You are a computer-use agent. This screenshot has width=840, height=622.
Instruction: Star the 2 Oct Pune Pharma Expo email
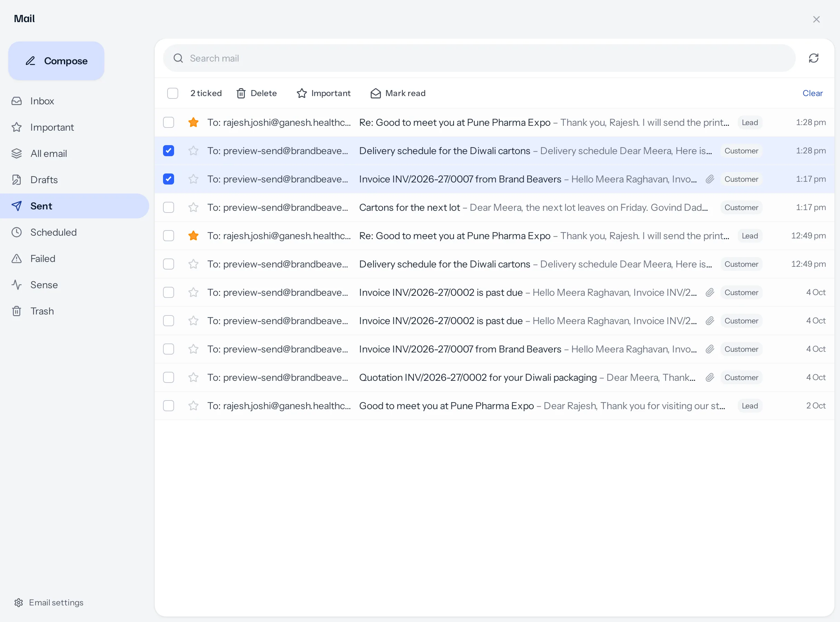[193, 406]
